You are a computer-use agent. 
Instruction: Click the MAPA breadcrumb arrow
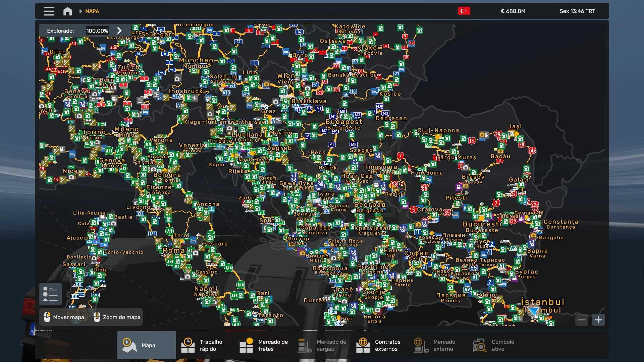80,11
